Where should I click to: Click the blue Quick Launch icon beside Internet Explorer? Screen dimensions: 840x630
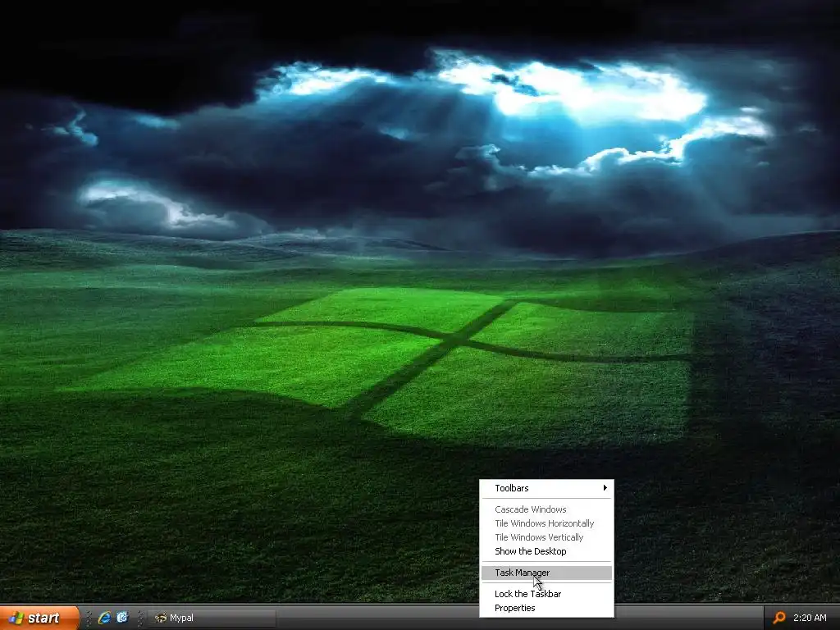(123, 618)
